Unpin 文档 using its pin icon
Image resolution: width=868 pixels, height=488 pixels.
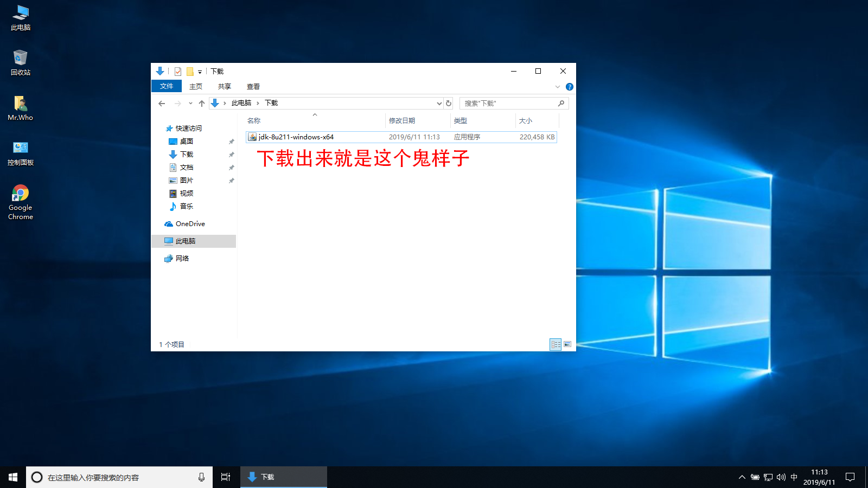(x=232, y=168)
